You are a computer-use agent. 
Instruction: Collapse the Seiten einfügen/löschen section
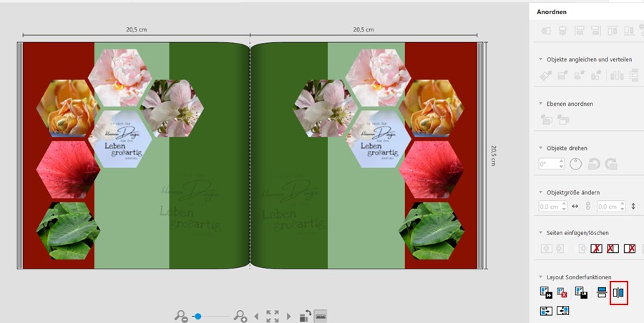click(x=540, y=233)
